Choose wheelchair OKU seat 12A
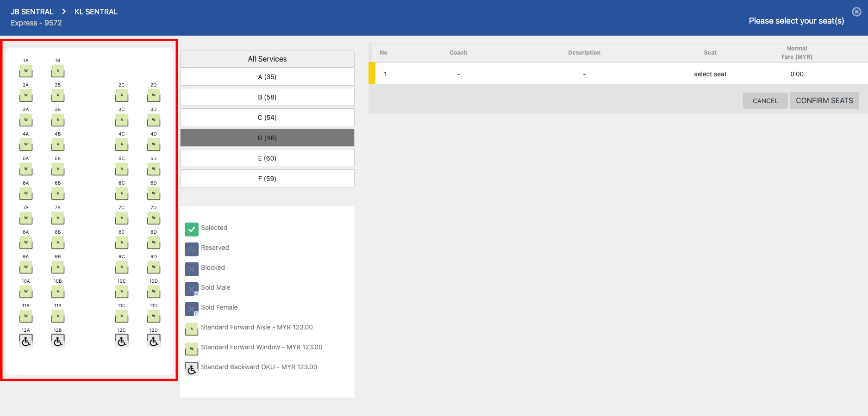The height and width of the screenshot is (416, 868). 26,341
